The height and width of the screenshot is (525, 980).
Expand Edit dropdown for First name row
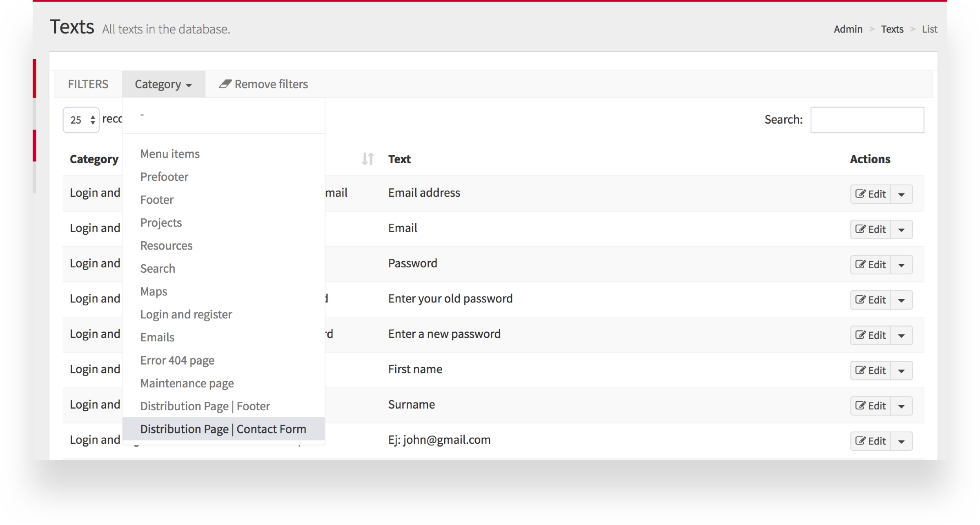(x=901, y=371)
